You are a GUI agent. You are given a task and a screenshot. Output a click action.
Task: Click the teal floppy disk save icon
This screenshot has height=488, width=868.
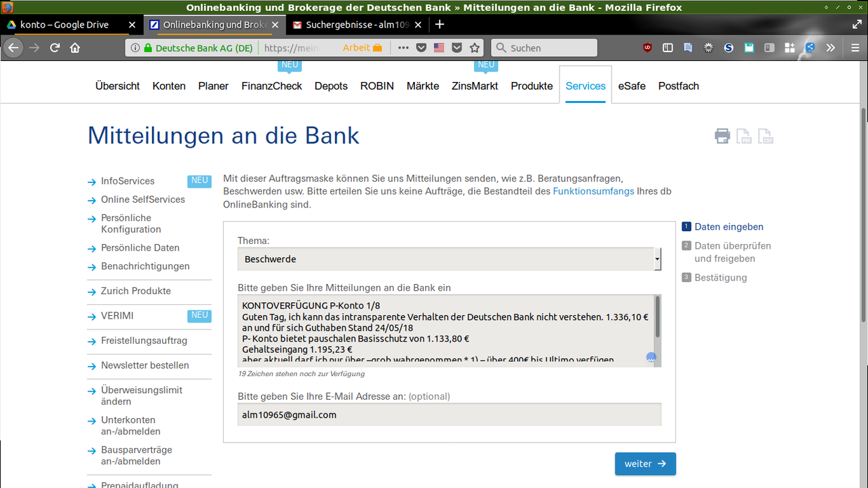click(749, 47)
